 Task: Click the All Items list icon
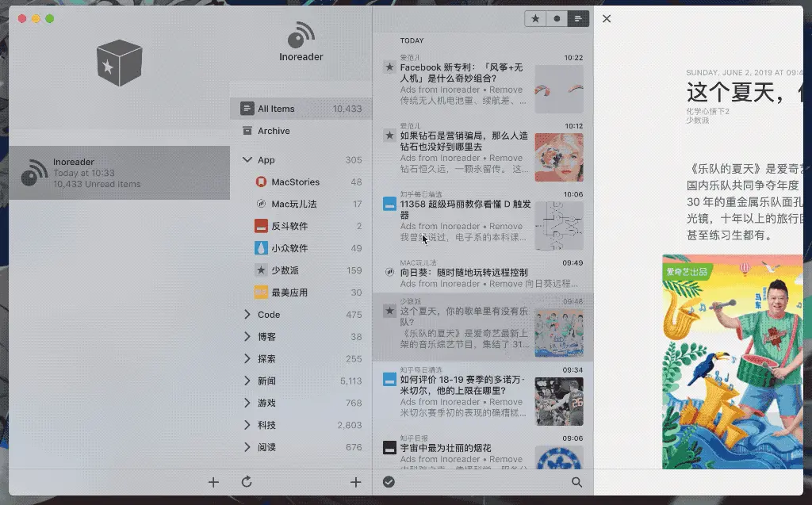[247, 109]
